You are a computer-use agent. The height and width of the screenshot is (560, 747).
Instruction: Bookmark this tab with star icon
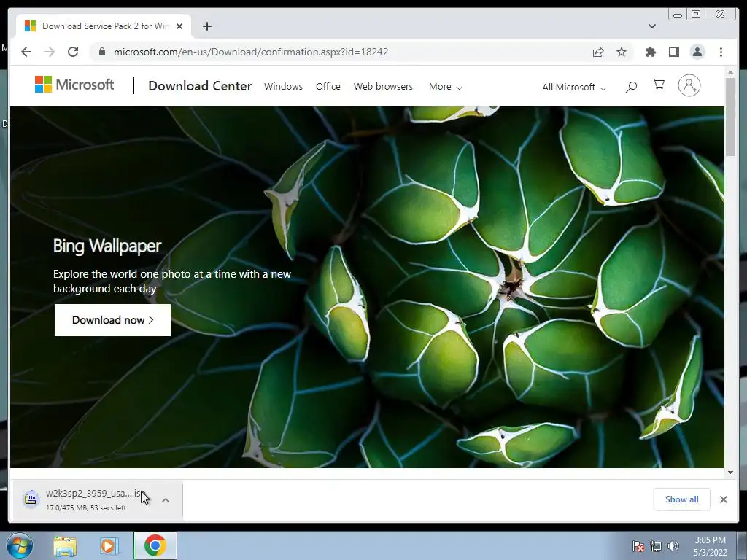pos(622,52)
